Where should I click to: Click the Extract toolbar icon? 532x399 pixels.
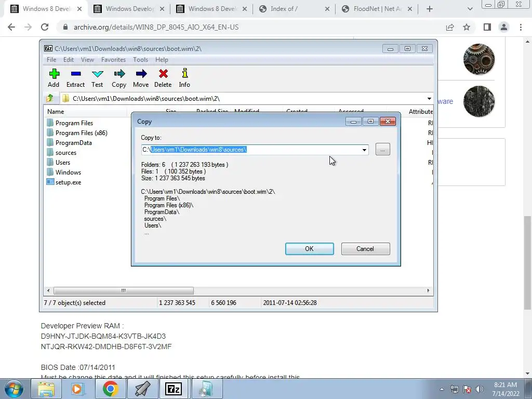click(x=75, y=78)
